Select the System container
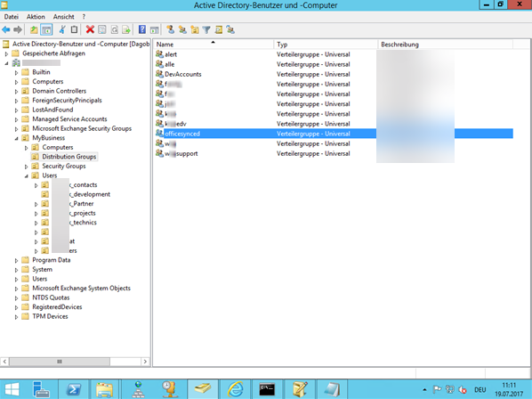 pyautogui.click(x=42, y=269)
